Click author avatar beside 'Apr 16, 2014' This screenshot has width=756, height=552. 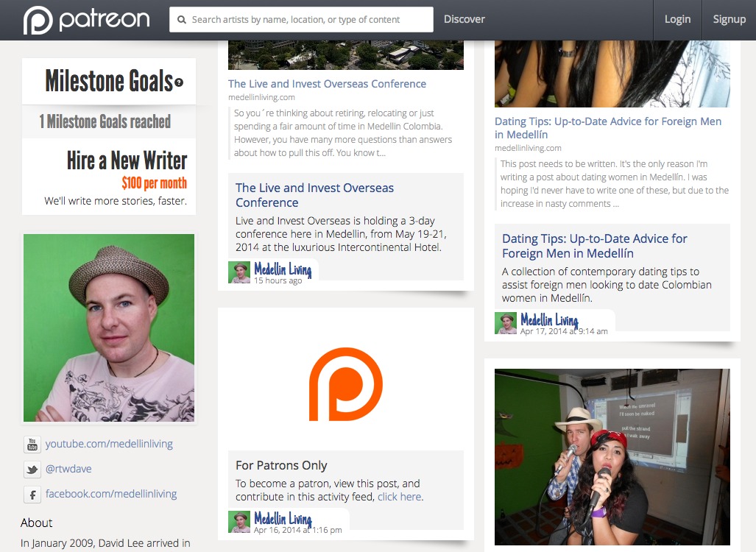(239, 522)
